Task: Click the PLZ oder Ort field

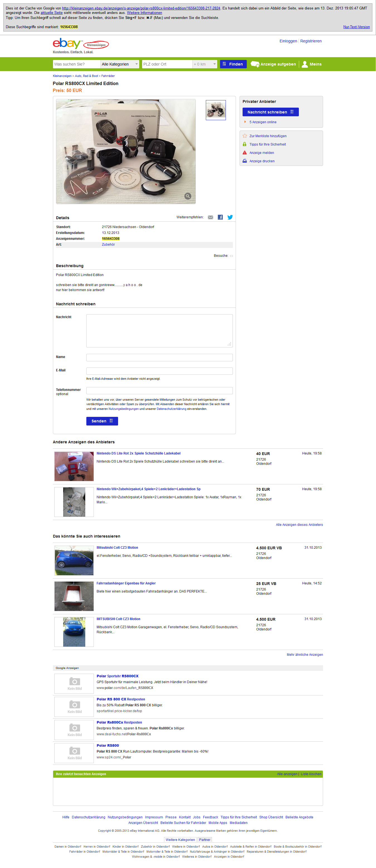Action: [167, 64]
